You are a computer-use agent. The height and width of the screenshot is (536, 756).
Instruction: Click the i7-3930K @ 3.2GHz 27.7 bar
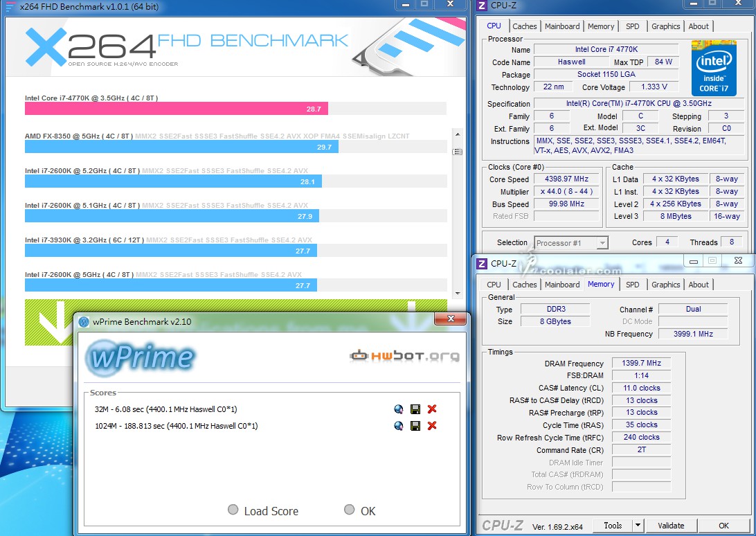point(171,251)
